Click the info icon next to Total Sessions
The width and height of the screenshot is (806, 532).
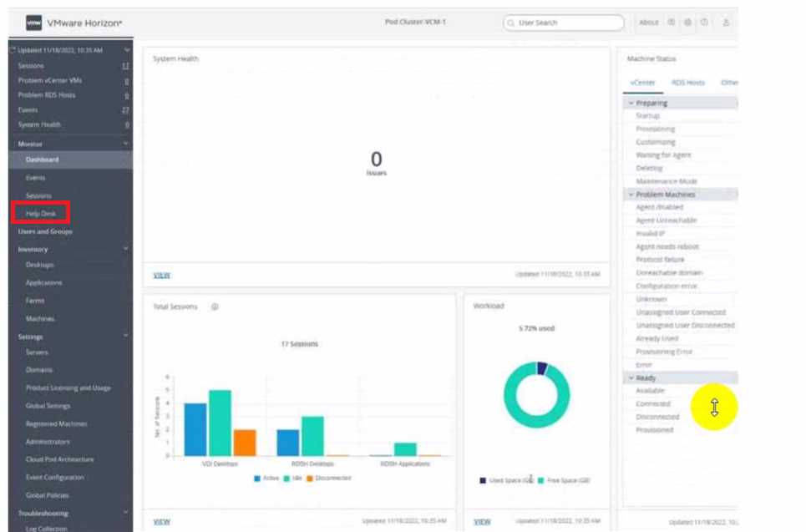tap(215, 307)
